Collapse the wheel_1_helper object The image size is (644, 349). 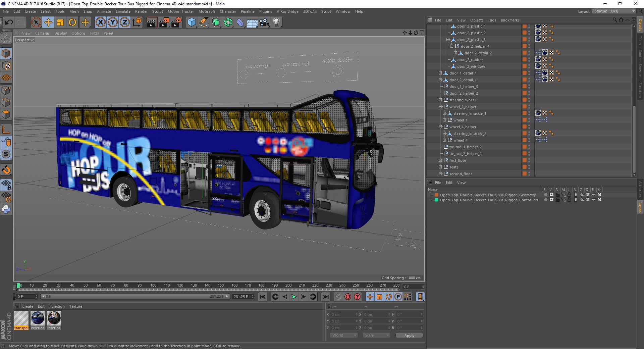[x=440, y=107]
